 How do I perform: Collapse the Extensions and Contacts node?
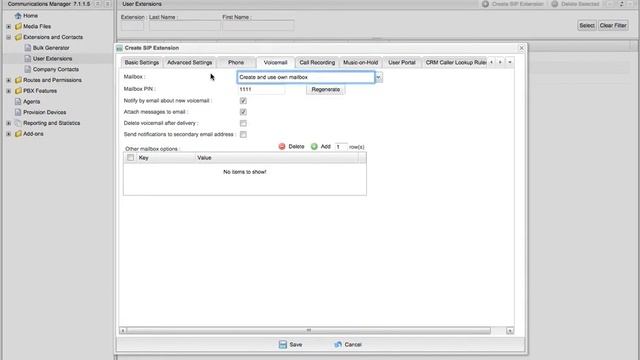click(9, 37)
